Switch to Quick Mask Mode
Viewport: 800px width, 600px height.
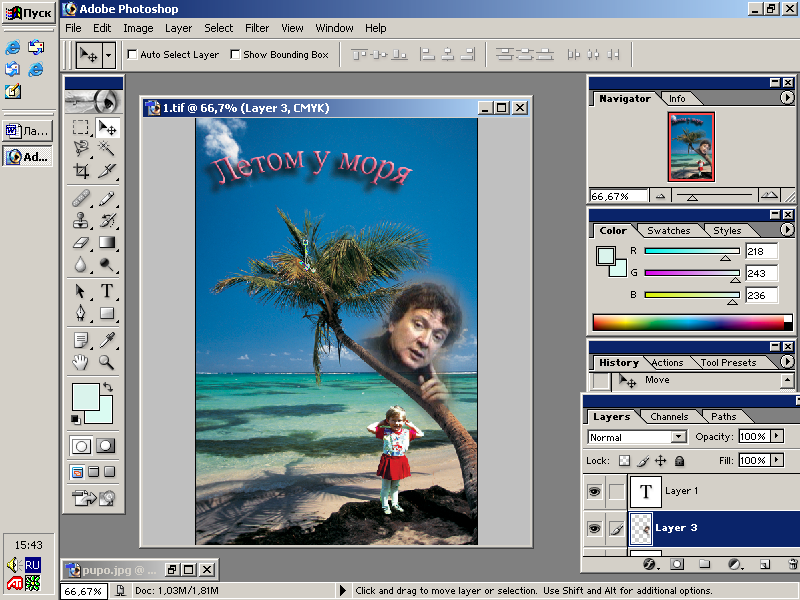[x=106, y=446]
